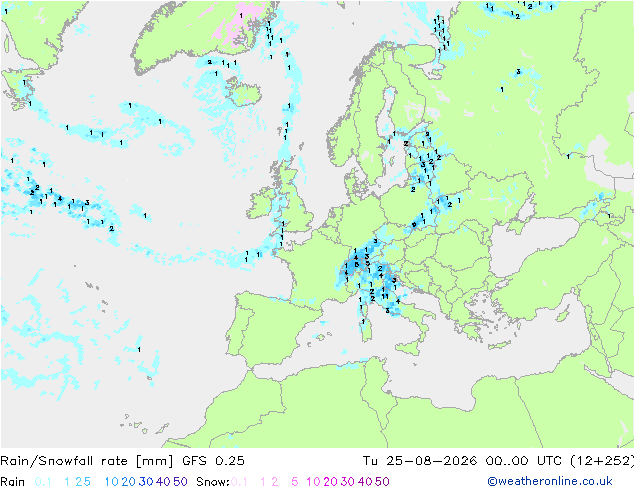Pick the 50 value in Rain legend
The width and height of the screenshot is (634, 490).
point(180,482)
